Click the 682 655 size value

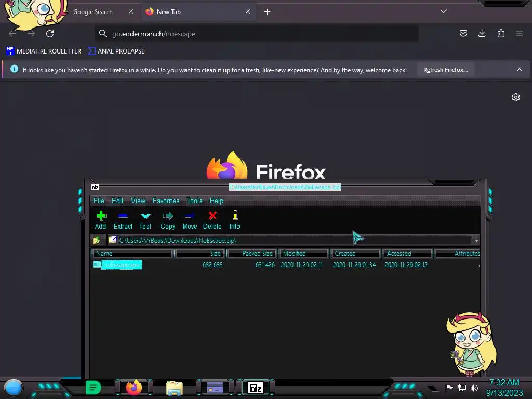212,264
